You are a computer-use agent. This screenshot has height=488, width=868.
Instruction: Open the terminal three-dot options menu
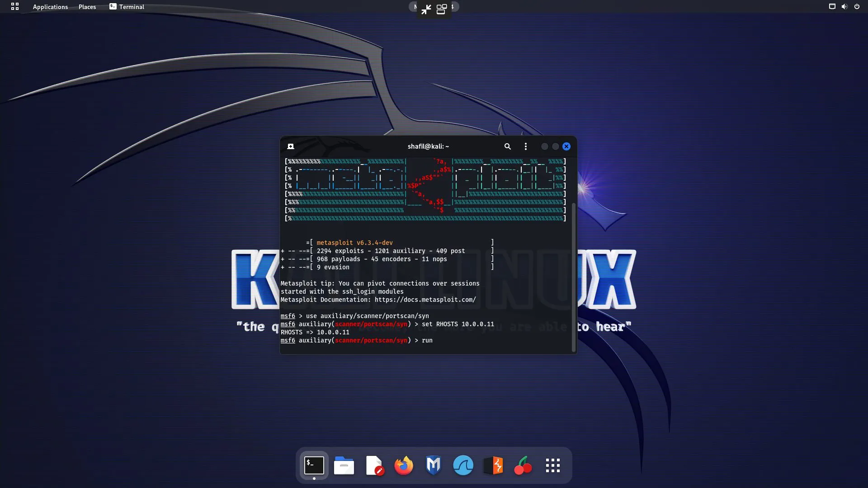525,146
